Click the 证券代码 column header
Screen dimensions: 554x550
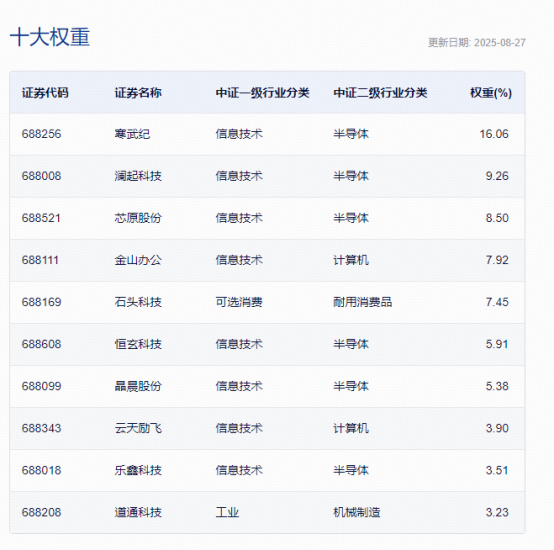(45, 93)
